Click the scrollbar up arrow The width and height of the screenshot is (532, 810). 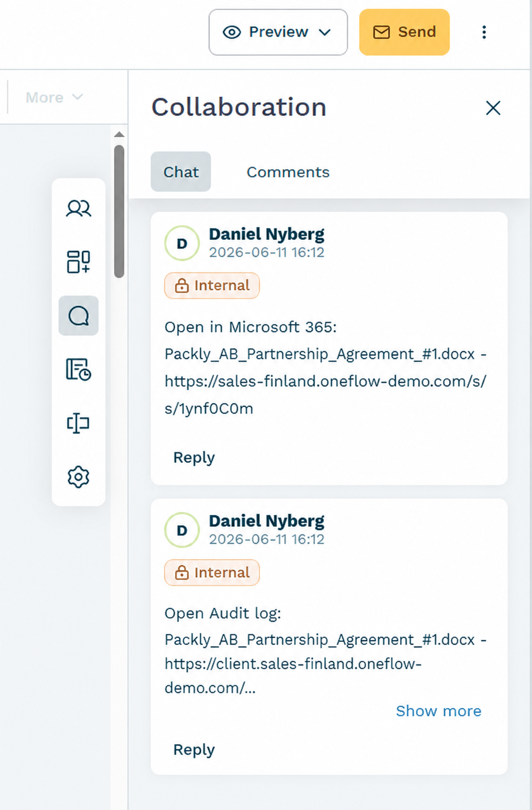[119, 135]
